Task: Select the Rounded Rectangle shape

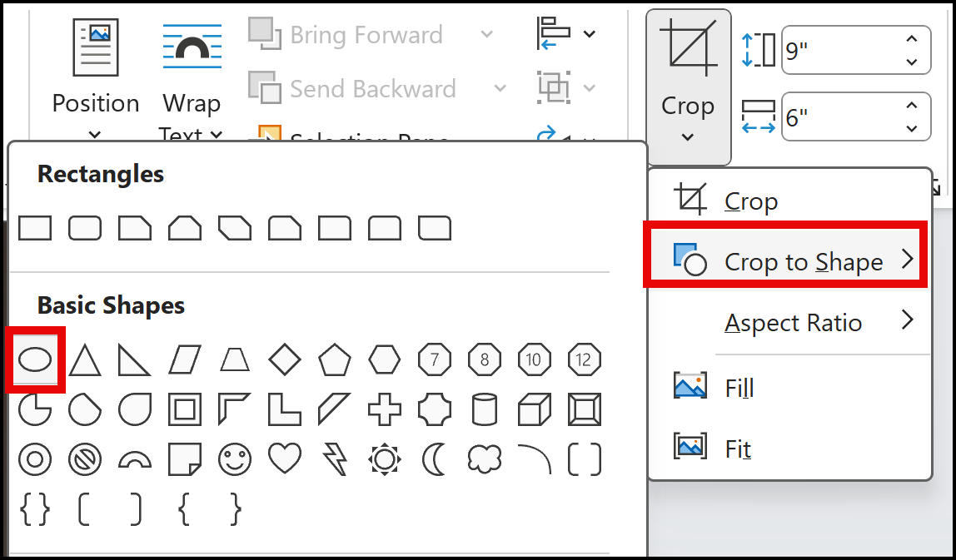Action: [x=85, y=227]
